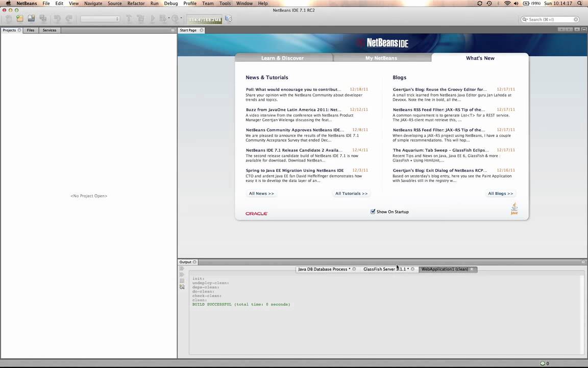
Task: Close the GlassFish Server 3.1.1 tab
Action: tap(412, 269)
